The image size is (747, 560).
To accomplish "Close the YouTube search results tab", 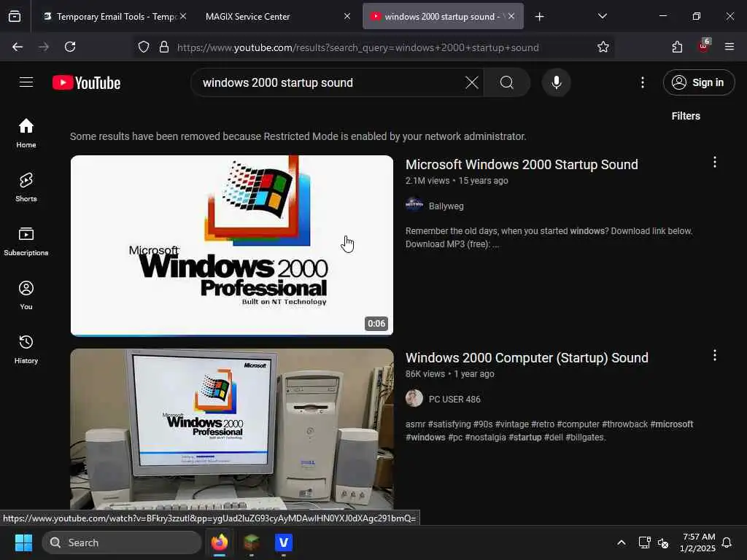I will click(511, 16).
